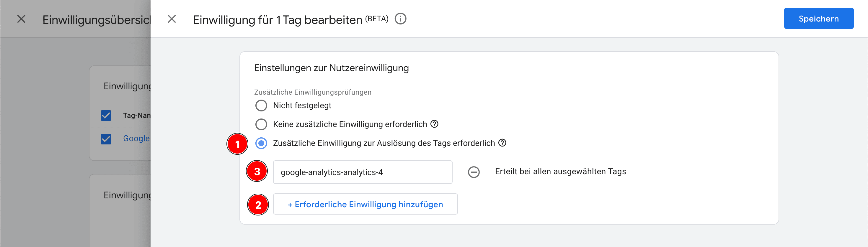This screenshot has width=868, height=247.
Task: Save changes with the Speichern button
Action: click(x=818, y=19)
